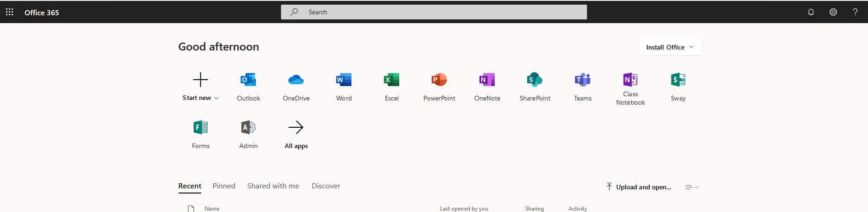
Task: Open the Admin center
Action: coord(249,134)
